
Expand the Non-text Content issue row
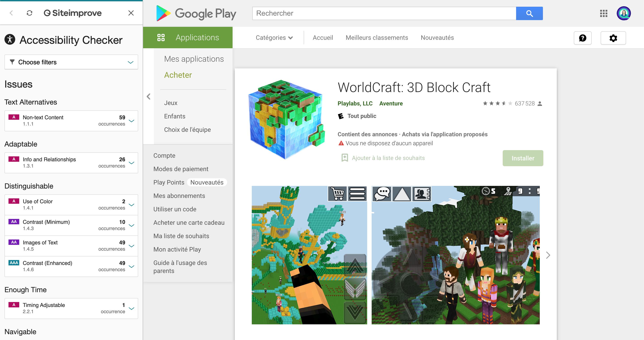(132, 121)
